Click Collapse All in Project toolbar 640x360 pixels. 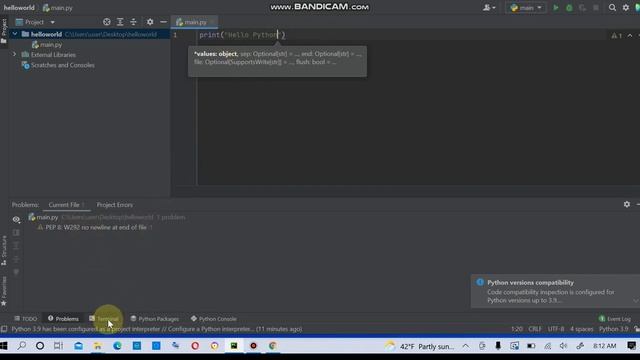click(x=133, y=22)
